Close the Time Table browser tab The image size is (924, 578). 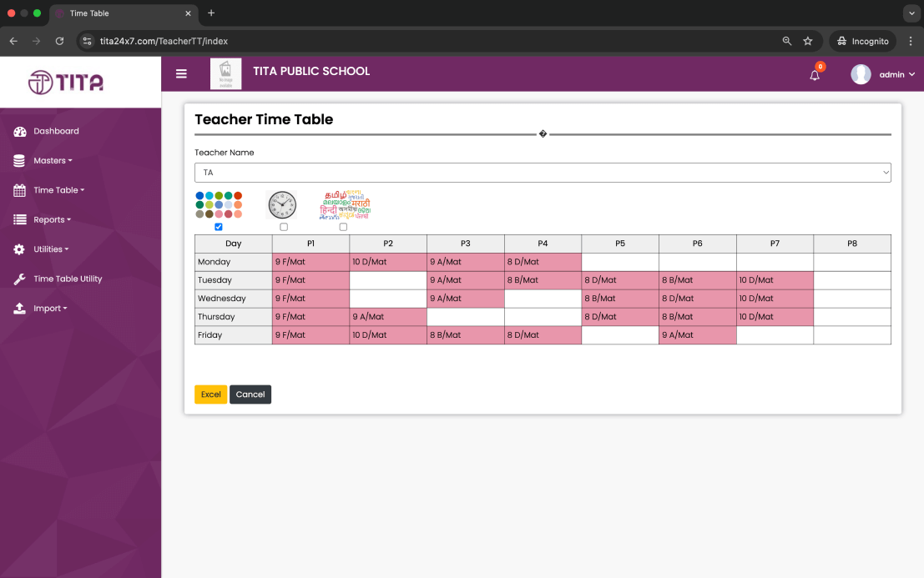188,13
